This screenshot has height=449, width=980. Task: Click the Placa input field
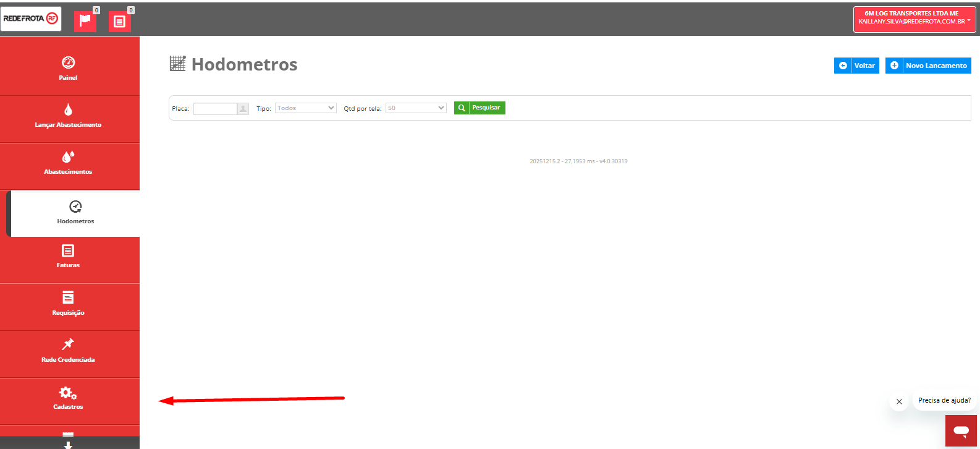(215, 109)
